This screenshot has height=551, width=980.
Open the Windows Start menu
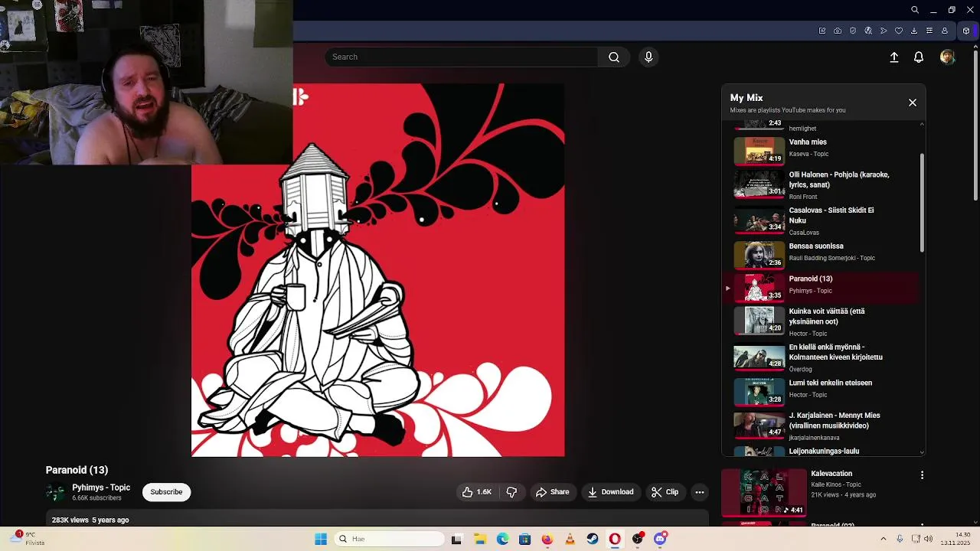(x=321, y=539)
